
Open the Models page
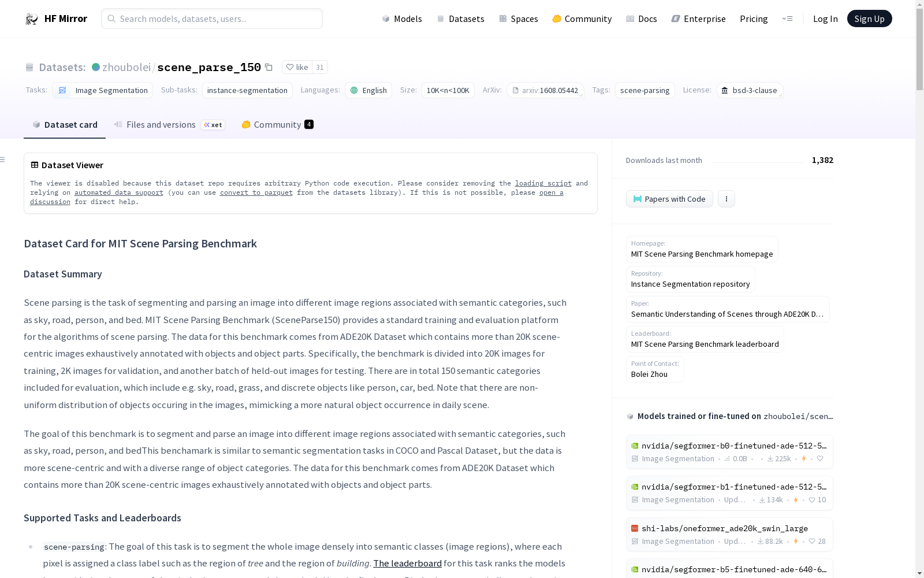402,18
